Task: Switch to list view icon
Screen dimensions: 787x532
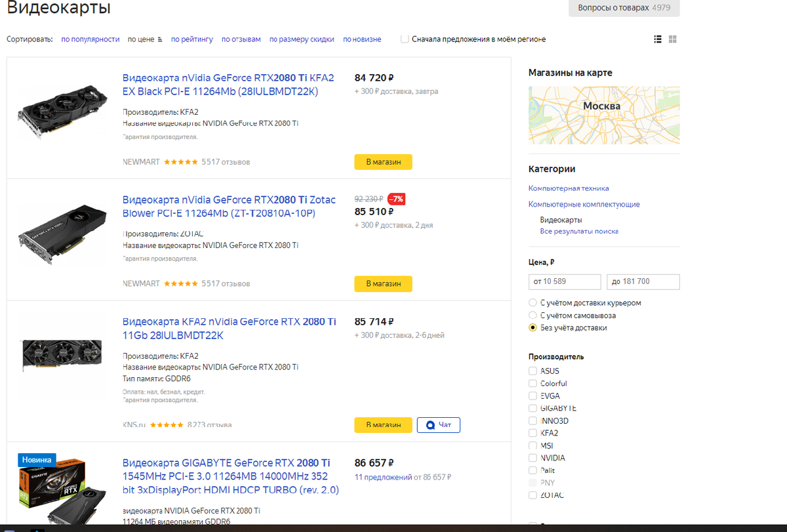Action: (x=658, y=39)
